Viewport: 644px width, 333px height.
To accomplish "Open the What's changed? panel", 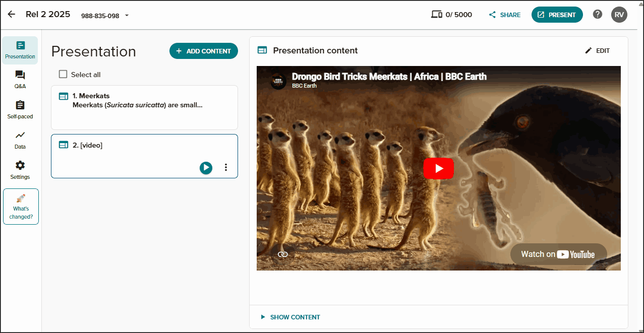I will (x=21, y=207).
